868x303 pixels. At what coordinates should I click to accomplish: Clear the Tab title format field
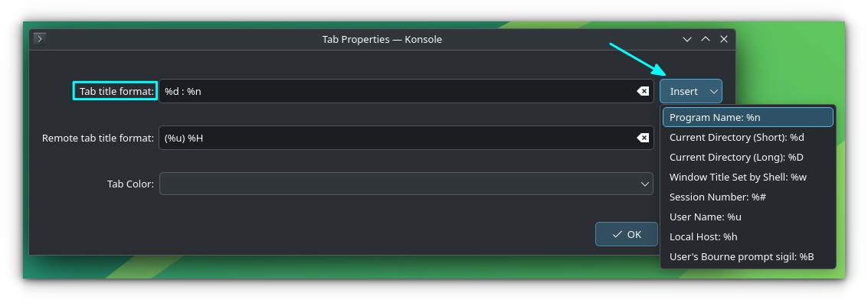click(x=642, y=91)
